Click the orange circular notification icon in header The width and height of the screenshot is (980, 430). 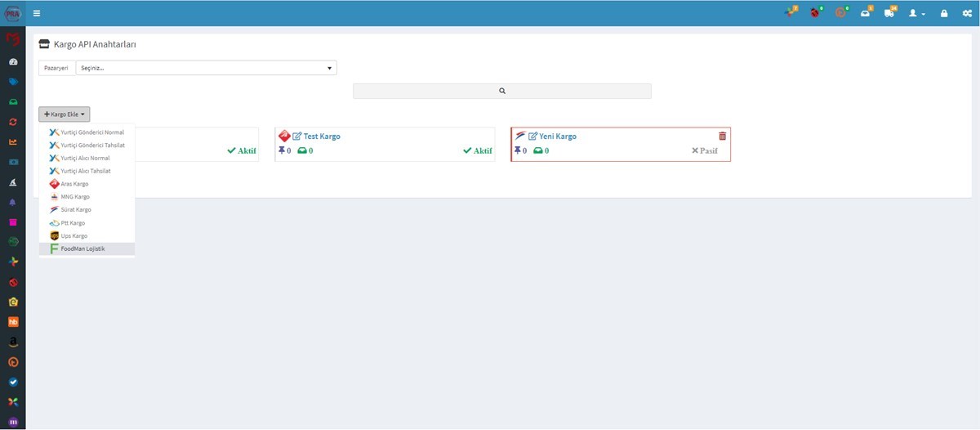click(840, 13)
